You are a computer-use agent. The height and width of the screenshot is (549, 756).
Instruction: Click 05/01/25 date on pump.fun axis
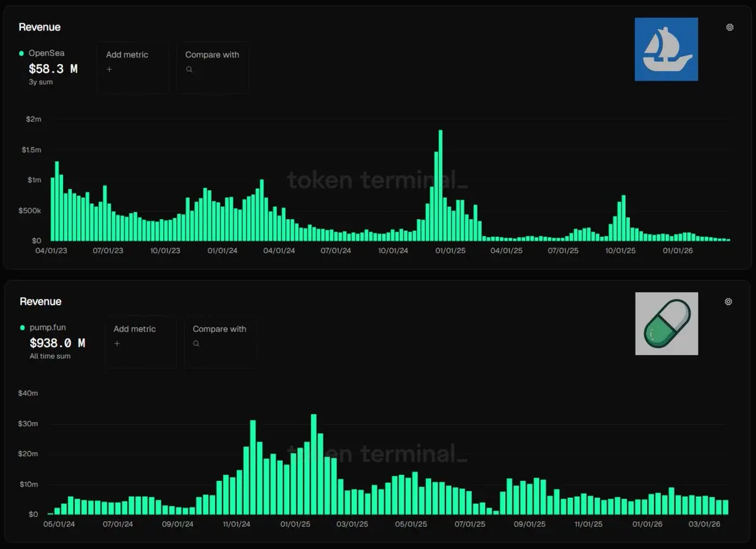click(411, 524)
